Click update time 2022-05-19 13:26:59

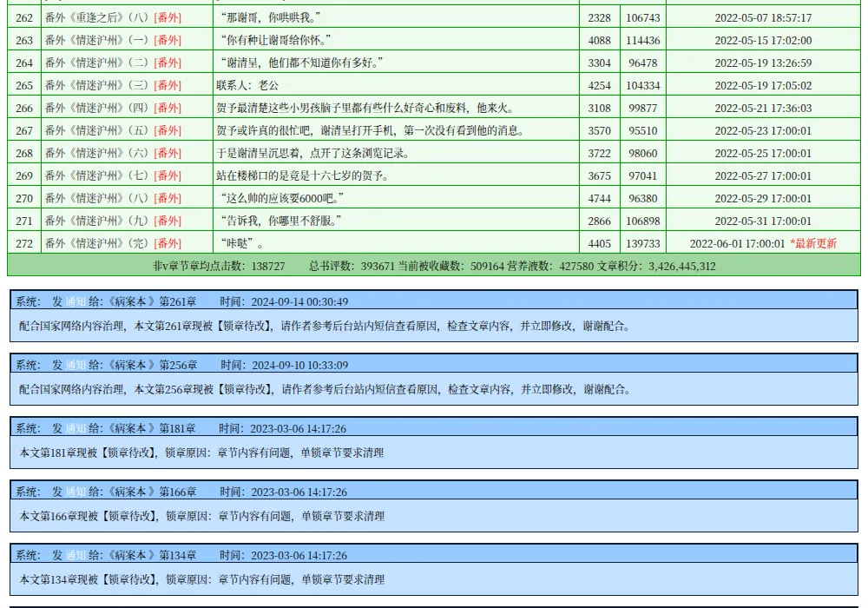click(x=763, y=63)
